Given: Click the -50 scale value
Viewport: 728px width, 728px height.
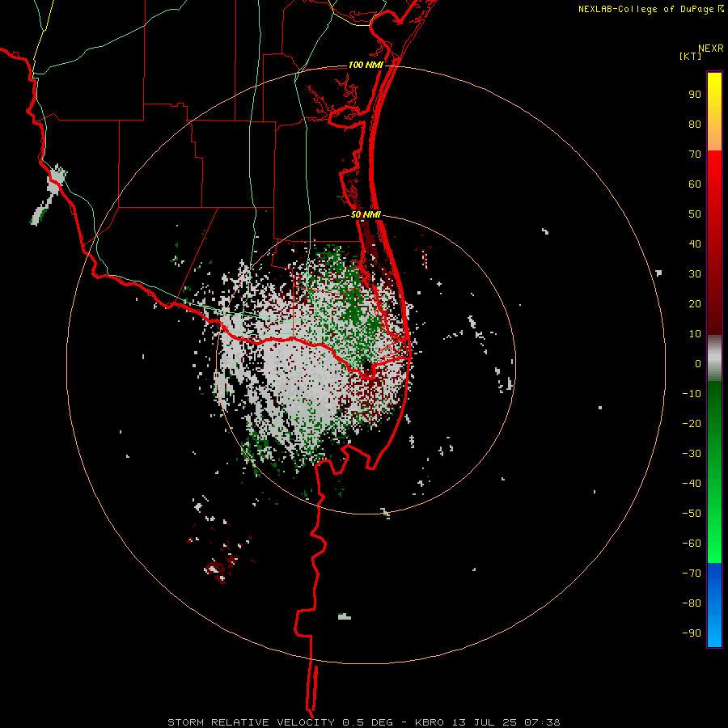Looking at the screenshot, I should (x=692, y=514).
